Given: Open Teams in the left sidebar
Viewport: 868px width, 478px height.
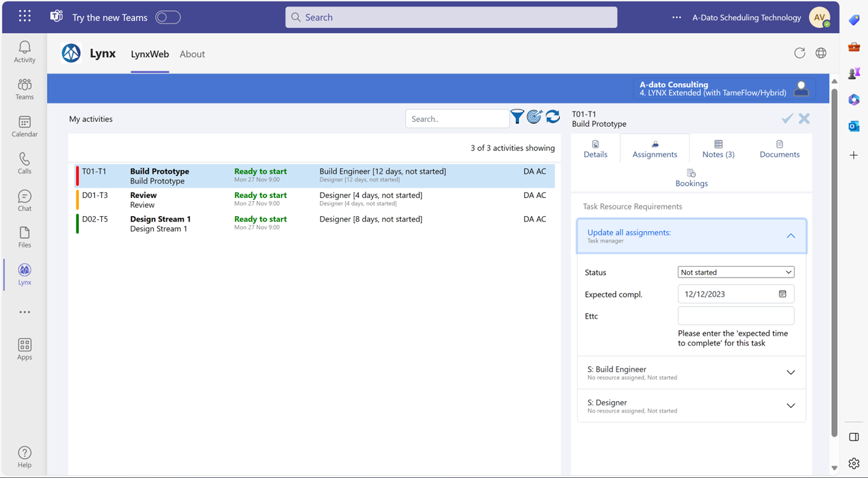Looking at the screenshot, I should [x=25, y=89].
